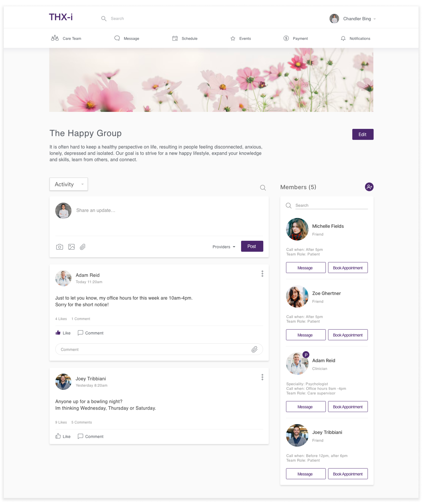Like Joey Tribbiani's bowling post
Image resolution: width=422 pixels, height=504 pixels.
point(63,436)
